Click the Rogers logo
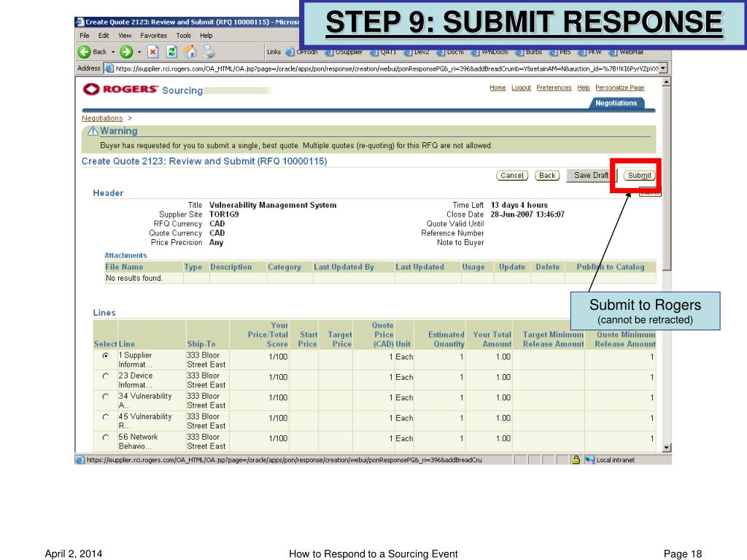The image size is (747, 560). click(x=120, y=89)
